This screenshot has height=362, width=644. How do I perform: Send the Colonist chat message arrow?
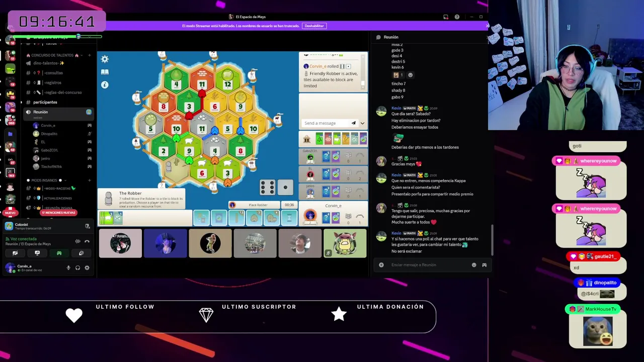point(353,123)
